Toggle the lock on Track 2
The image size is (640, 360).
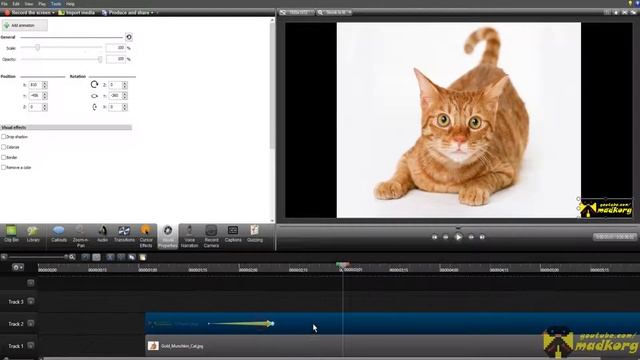[x=31, y=324]
